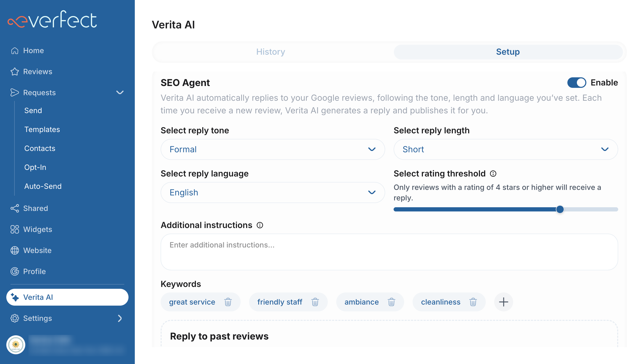Click the Everfect logo

click(x=52, y=20)
